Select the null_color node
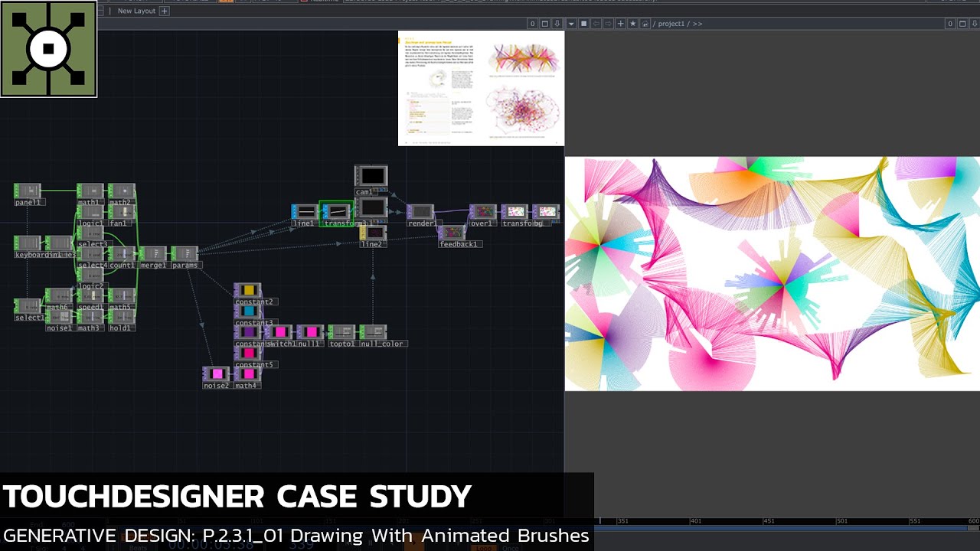The height and width of the screenshot is (551, 980). 373,332
